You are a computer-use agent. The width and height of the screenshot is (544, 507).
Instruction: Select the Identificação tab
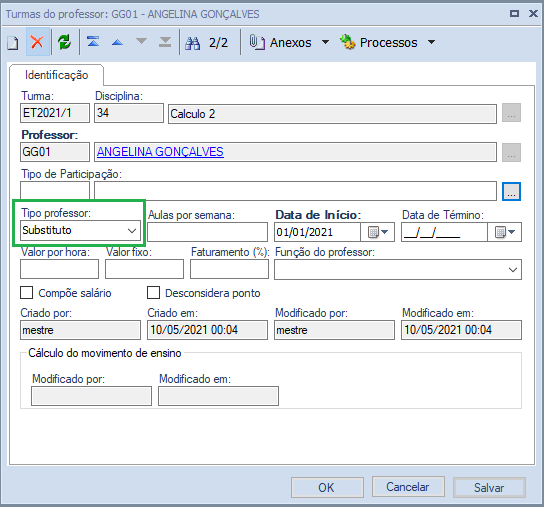(57, 75)
